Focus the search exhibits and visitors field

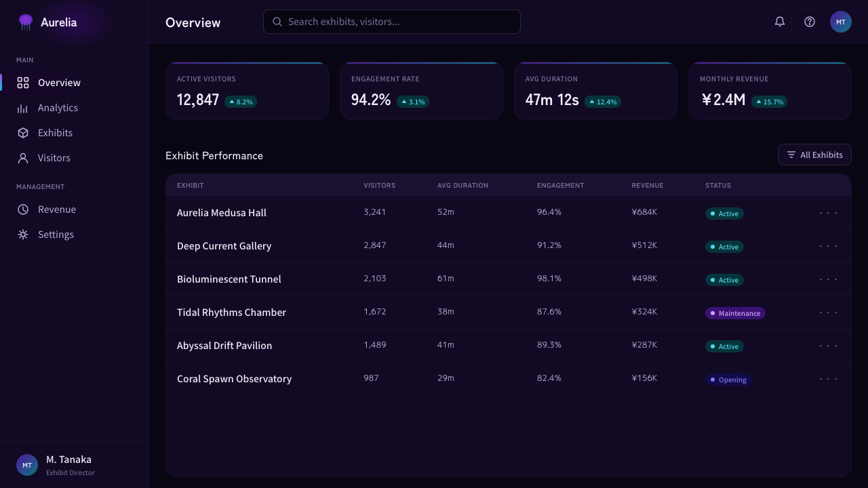pos(392,22)
